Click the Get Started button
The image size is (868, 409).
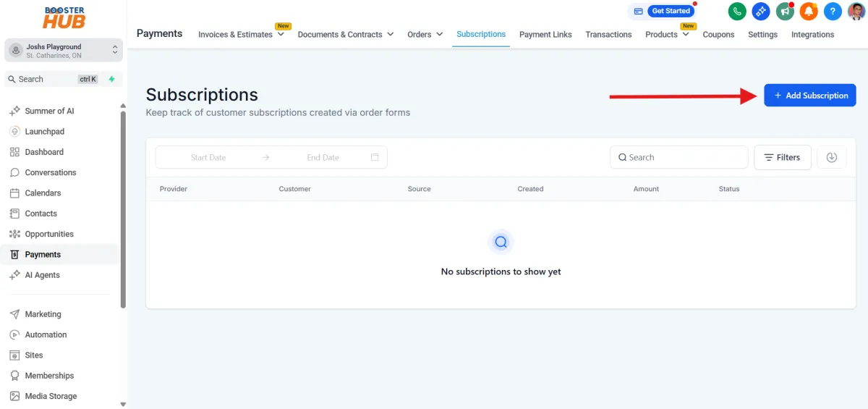[671, 11]
